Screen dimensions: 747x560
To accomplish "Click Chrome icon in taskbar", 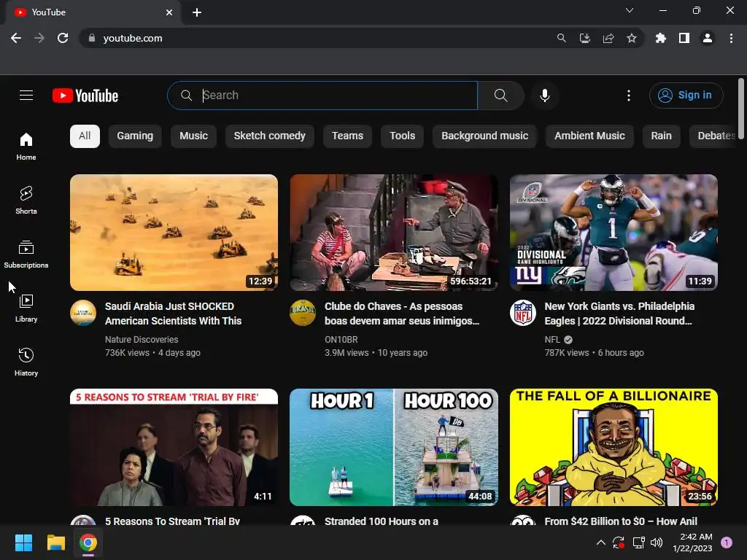I will pyautogui.click(x=88, y=542).
